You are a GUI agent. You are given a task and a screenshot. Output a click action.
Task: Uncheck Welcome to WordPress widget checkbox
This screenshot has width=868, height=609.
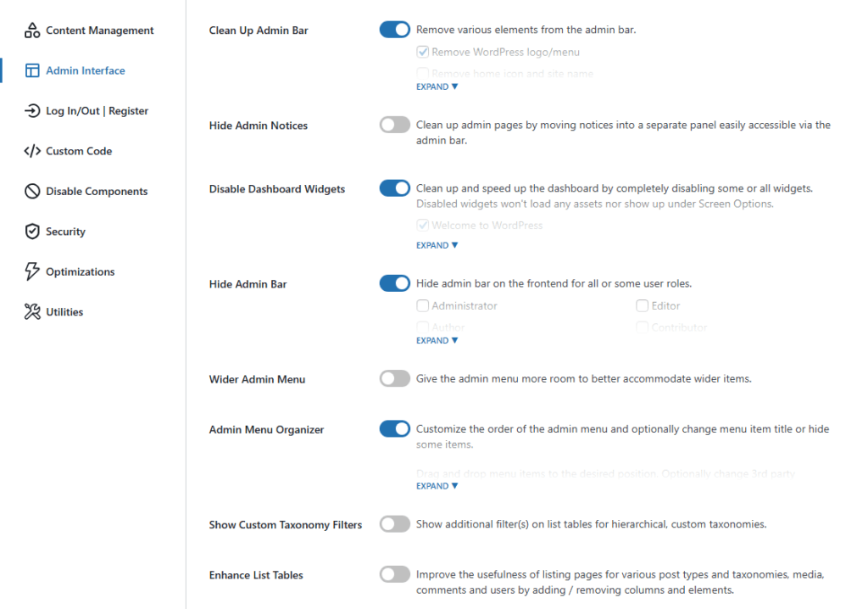423,226
